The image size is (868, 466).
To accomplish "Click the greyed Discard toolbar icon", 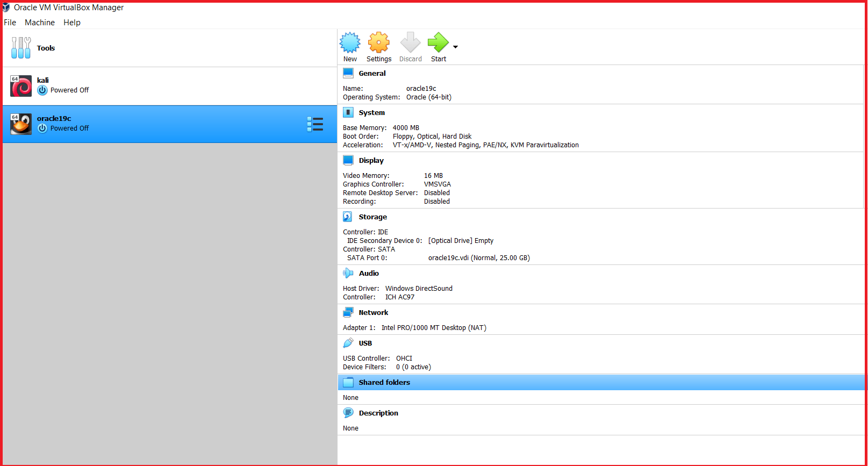I will (x=411, y=42).
